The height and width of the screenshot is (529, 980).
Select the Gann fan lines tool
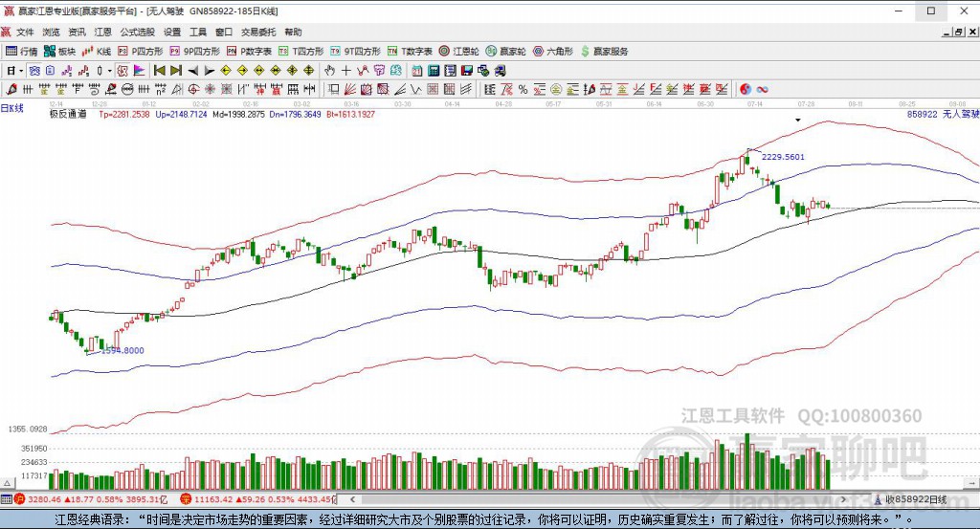[x=350, y=89]
